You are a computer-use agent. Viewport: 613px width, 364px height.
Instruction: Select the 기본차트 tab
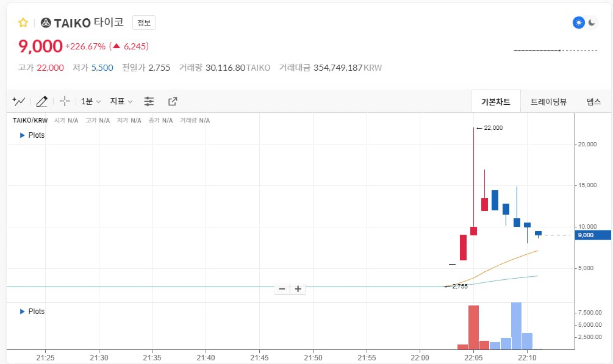495,102
